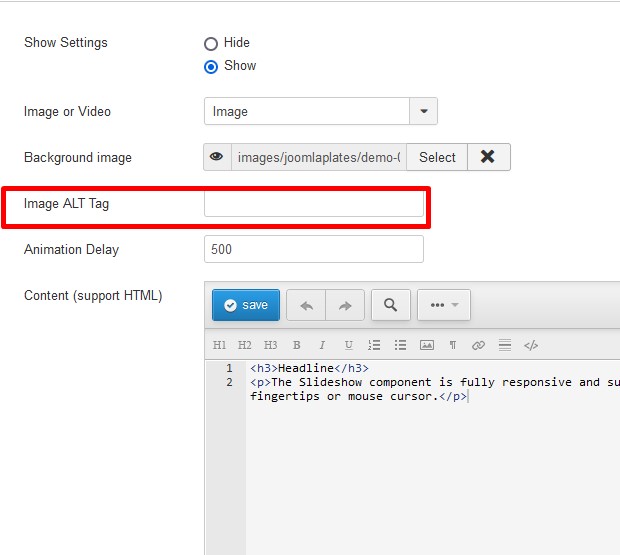Select the Hide radio option
The height and width of the screenshot is (555, 620).
click(x=211, y=43)
